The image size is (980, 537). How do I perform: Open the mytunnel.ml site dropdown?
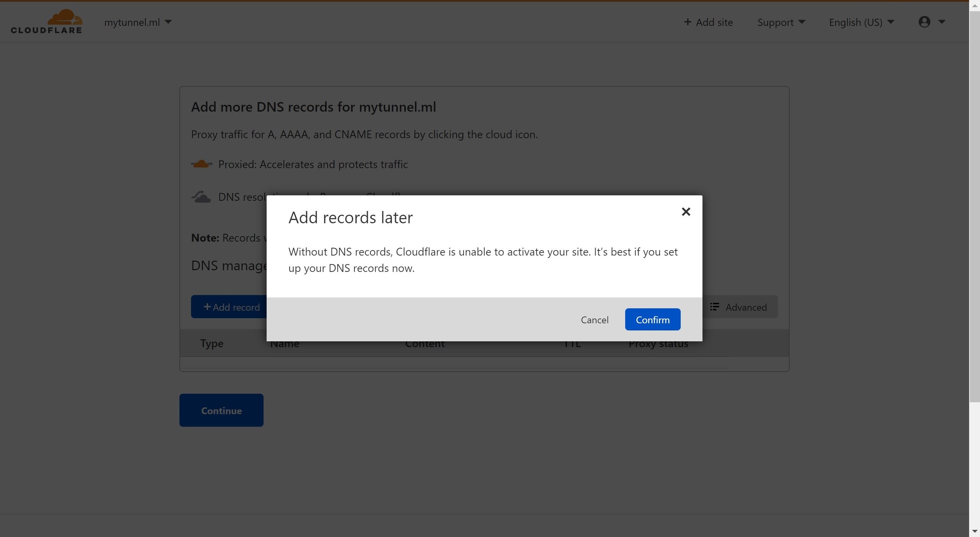tap(138, 22)
